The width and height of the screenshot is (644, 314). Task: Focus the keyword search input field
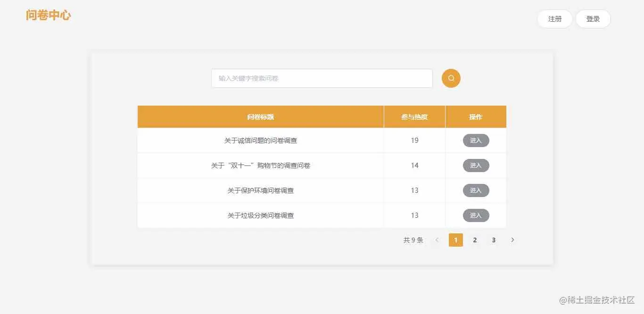(x=322, y=78)
